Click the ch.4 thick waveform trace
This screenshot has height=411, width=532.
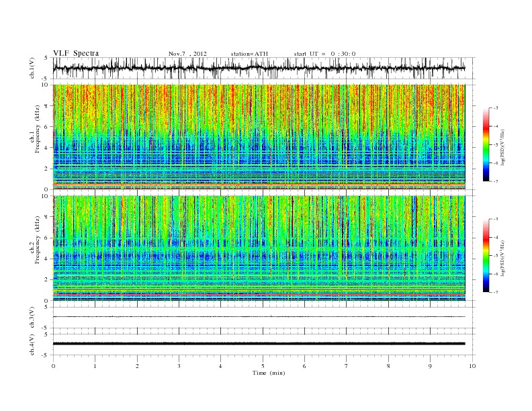tap(259, 344)
